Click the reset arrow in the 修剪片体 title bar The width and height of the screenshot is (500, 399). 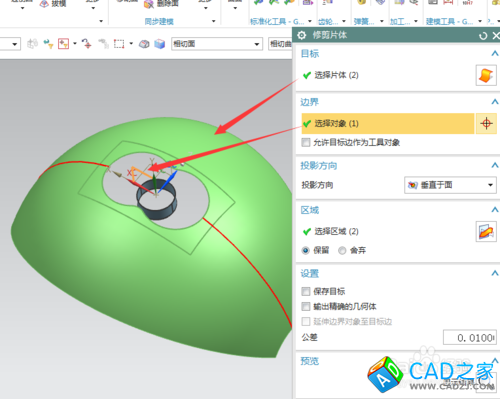(483, 36)
